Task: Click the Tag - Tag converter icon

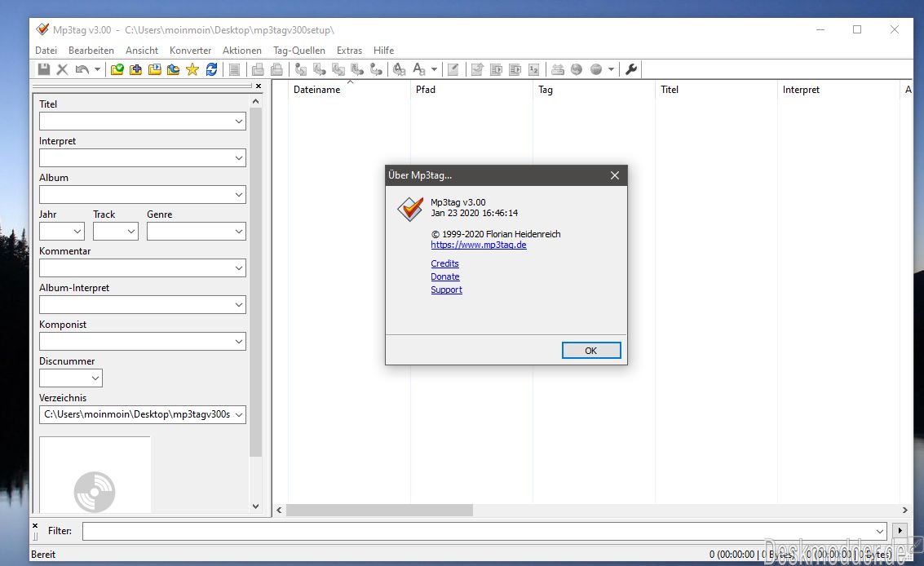Action: (376, 69)
